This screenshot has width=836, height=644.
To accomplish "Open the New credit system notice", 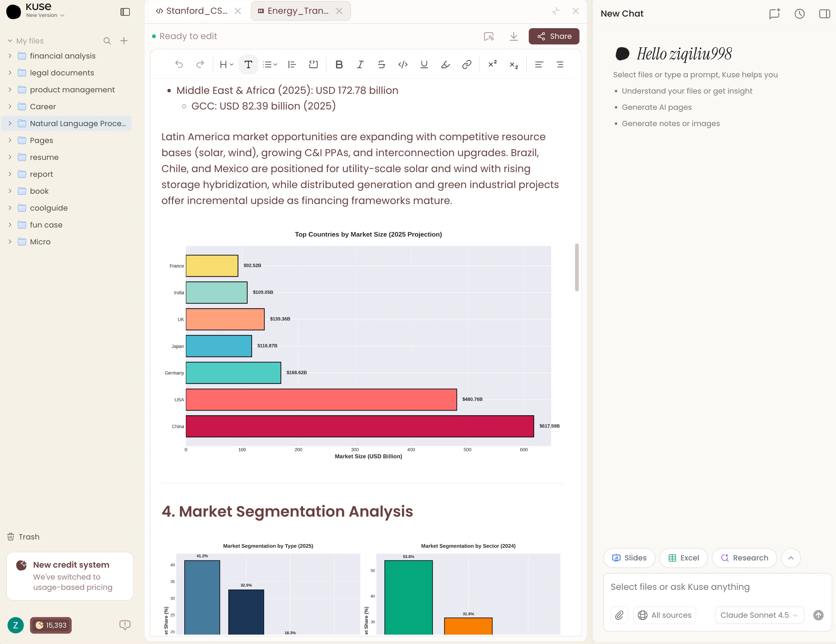I will [70, 576].
